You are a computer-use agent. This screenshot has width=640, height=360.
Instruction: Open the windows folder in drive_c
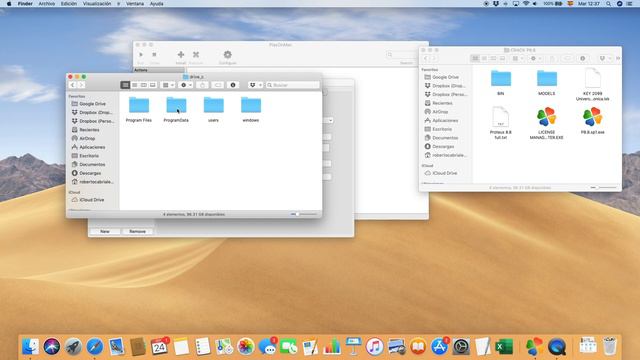(251, 109)
